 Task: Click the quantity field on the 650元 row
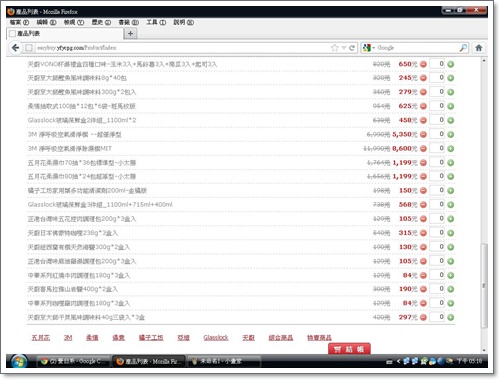437,64
